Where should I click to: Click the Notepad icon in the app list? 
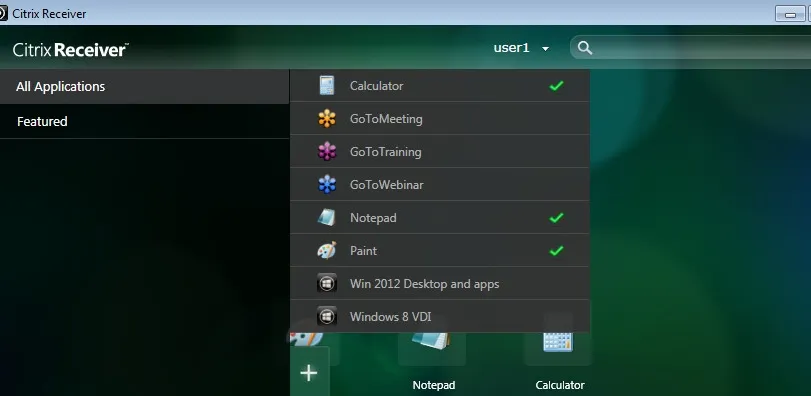(x=326, y=218)
